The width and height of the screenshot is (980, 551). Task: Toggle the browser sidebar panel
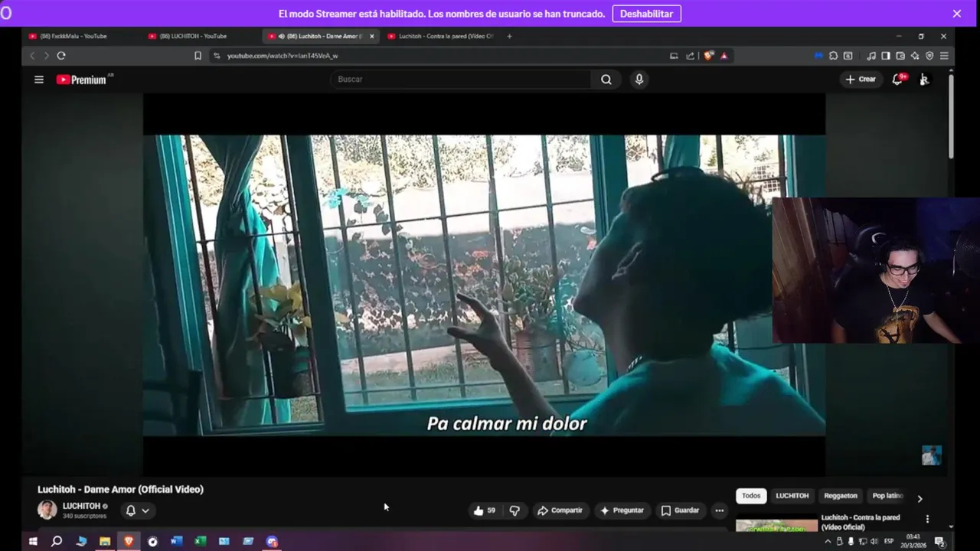(886, 56)
